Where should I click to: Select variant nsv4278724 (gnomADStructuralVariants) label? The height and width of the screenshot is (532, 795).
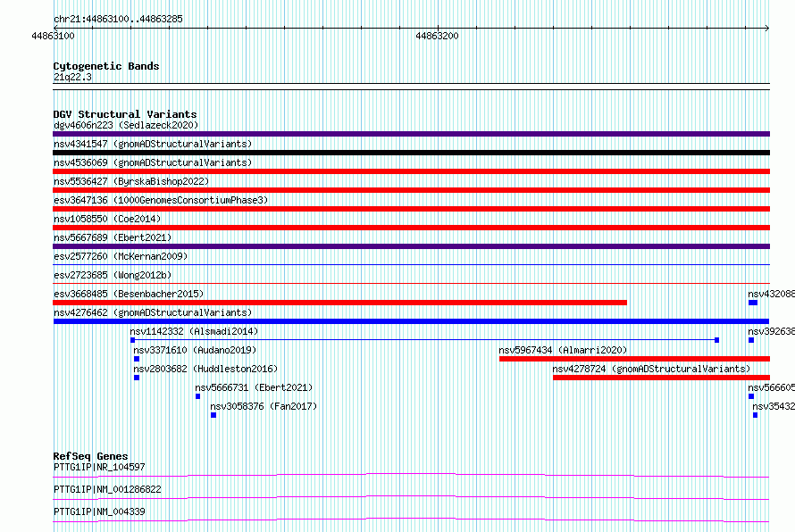tap(651, 369)
